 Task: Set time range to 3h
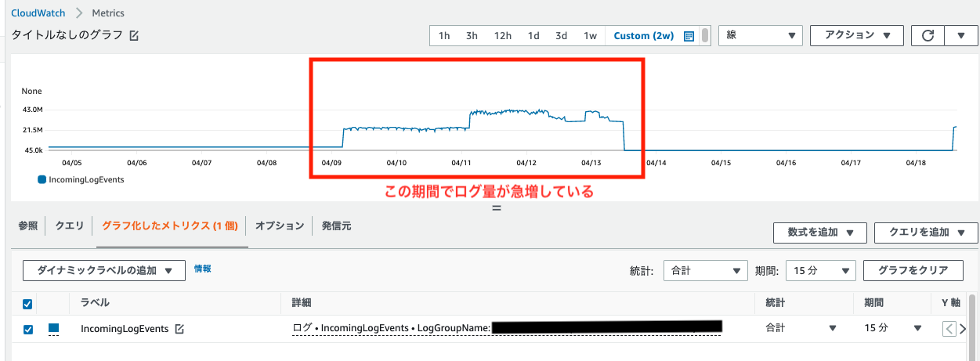coord(472,36)
